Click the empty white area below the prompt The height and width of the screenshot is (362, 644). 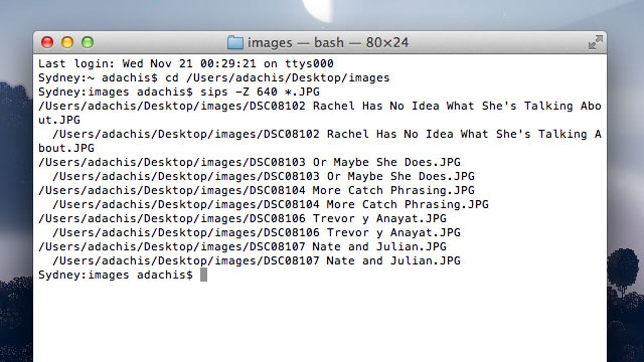point(320,322)
